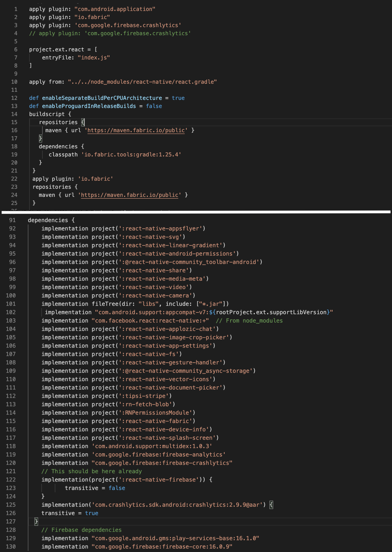This screenshot has width=392, height=552.
Task: Select the 'io.fabric.tools:gradle:1.25.4' classpath string
Action: 131,155
